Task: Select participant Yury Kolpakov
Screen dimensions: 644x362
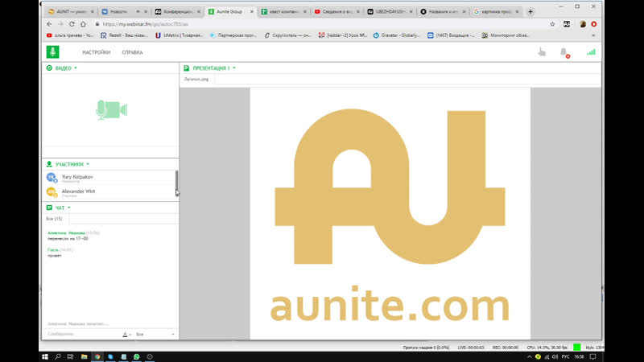Action: pyautogui.click(x=77, y=176)
